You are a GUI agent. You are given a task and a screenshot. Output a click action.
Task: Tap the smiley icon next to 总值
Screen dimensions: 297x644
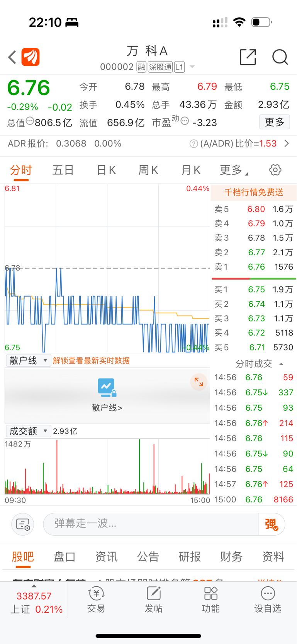click(30, 121)
